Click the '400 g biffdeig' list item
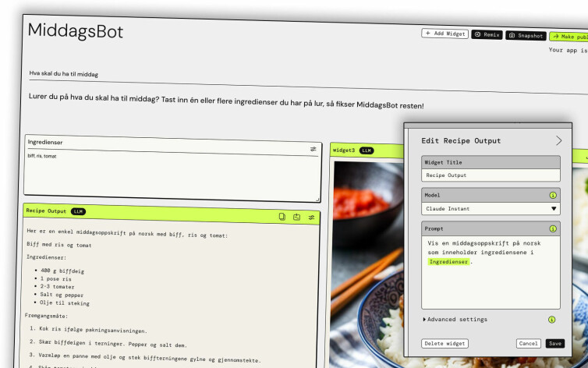The width and height of the screenshot is (588, 368). [x=62, y=271]
